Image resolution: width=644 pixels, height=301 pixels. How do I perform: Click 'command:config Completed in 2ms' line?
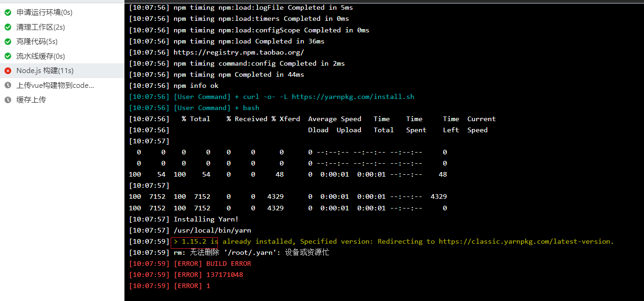tap(236, 63)
